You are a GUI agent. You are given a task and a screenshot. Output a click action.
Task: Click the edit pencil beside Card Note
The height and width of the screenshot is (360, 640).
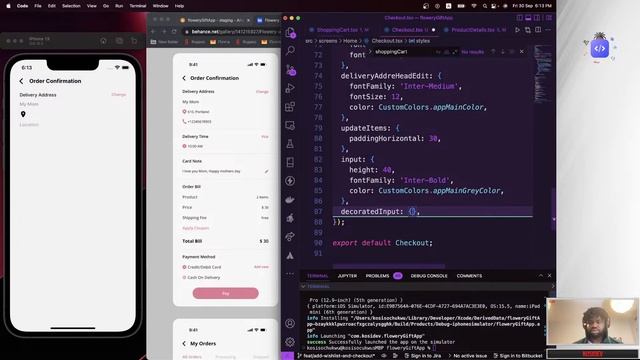[266, 171]
